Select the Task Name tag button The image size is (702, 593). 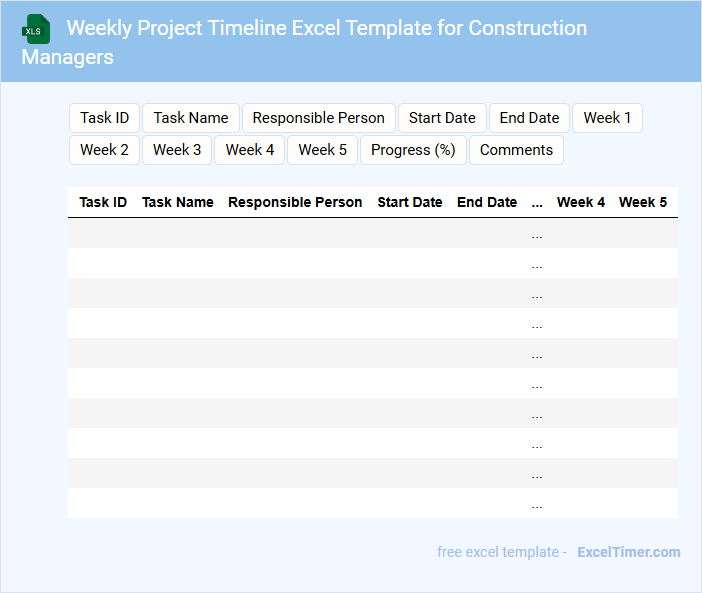point(191,118)
